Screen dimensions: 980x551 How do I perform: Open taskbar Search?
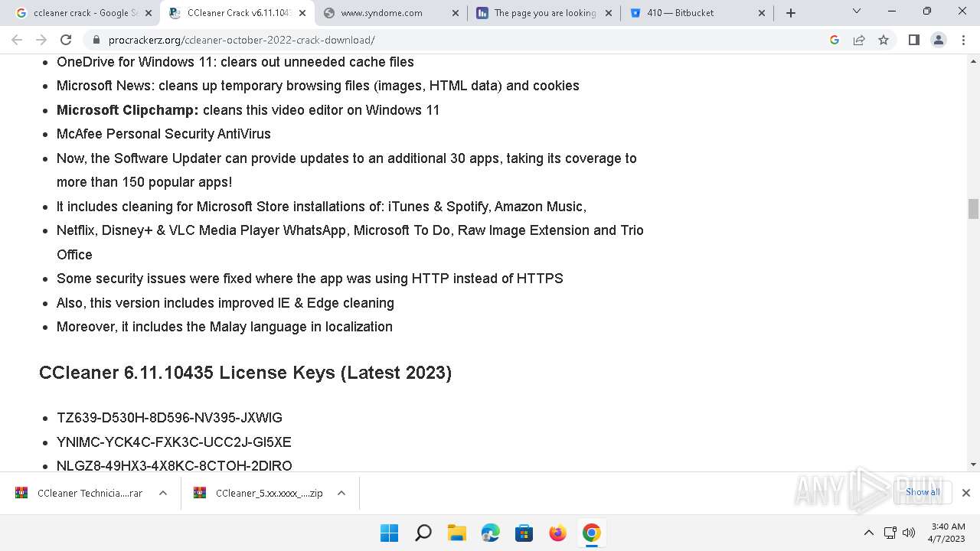(x=423, y=533)
